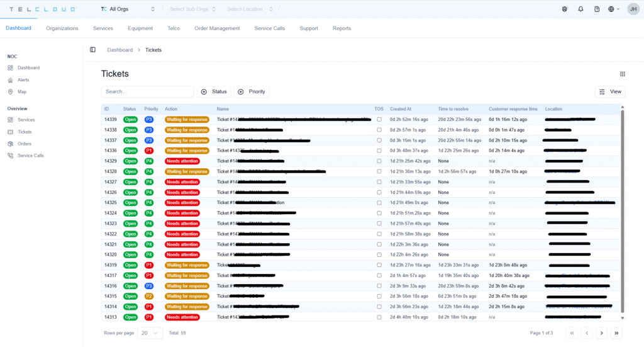Open the Service Calls top menu
Viewport: 644px width, 347px height.
(x=269, y=28)
